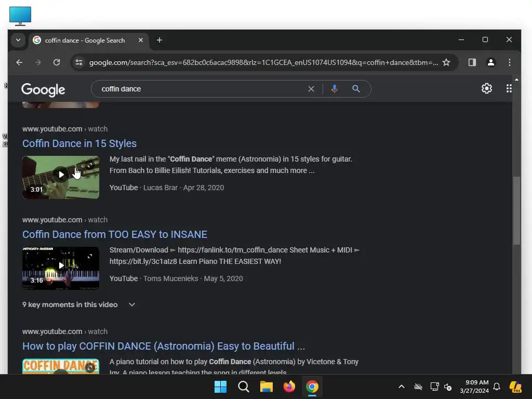This screenshot has width=532, height=399.
Task: View site information icon in address bar
Action: point(79,62)
